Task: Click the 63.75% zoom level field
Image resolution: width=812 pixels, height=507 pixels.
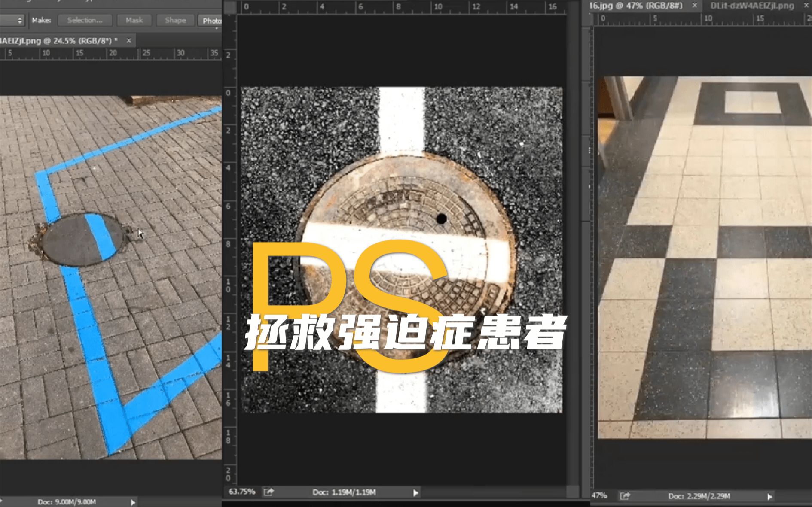Action: (242, 492)
